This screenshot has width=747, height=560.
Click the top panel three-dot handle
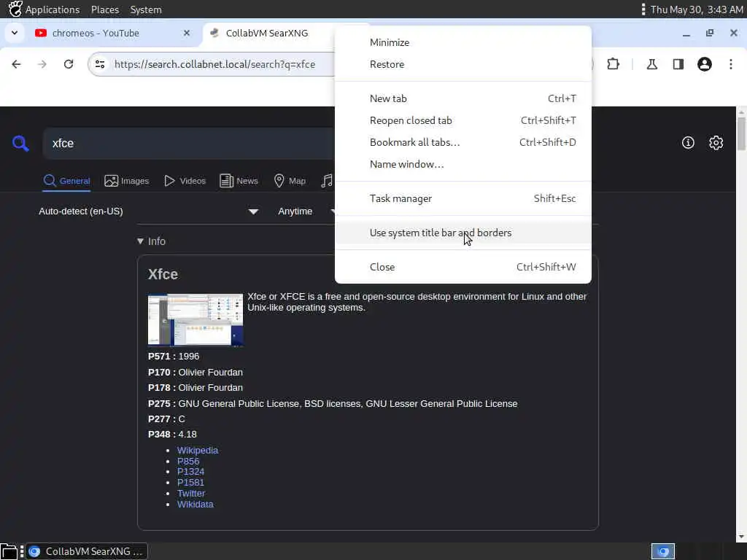point(643,9)
